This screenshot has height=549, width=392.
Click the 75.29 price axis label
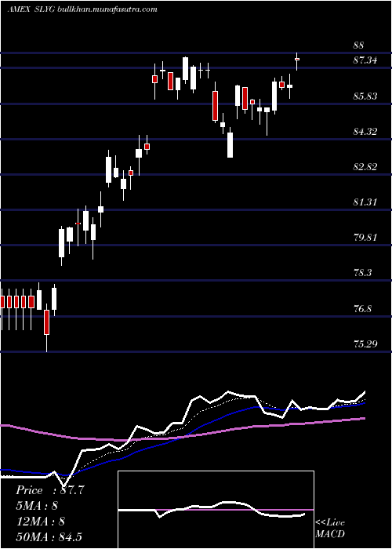click(365, 344)
